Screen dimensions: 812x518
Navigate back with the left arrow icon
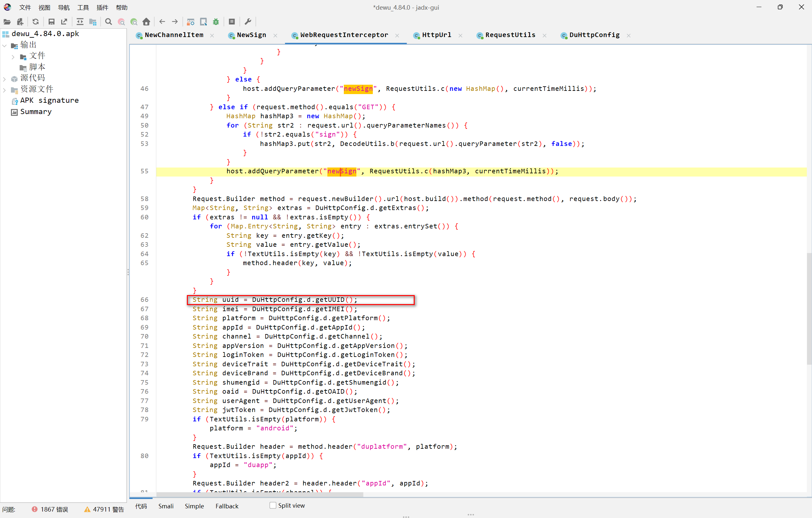tap(162, 22)
